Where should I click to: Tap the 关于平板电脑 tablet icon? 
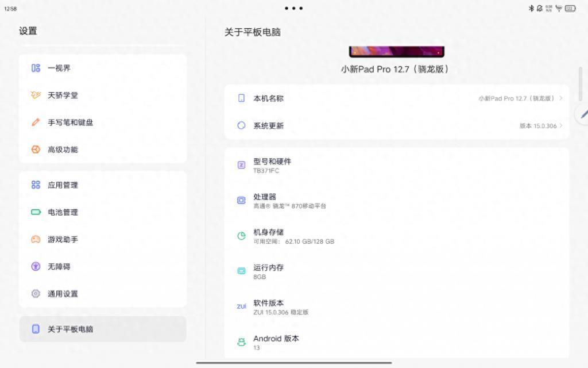[x=36, y=329]
